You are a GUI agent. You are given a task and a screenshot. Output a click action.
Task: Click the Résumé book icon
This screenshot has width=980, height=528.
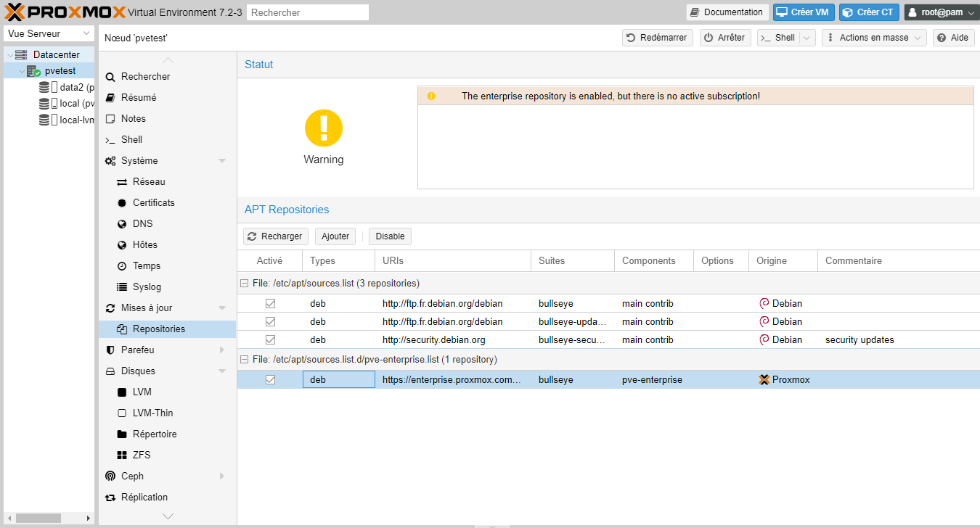point(110,98)
